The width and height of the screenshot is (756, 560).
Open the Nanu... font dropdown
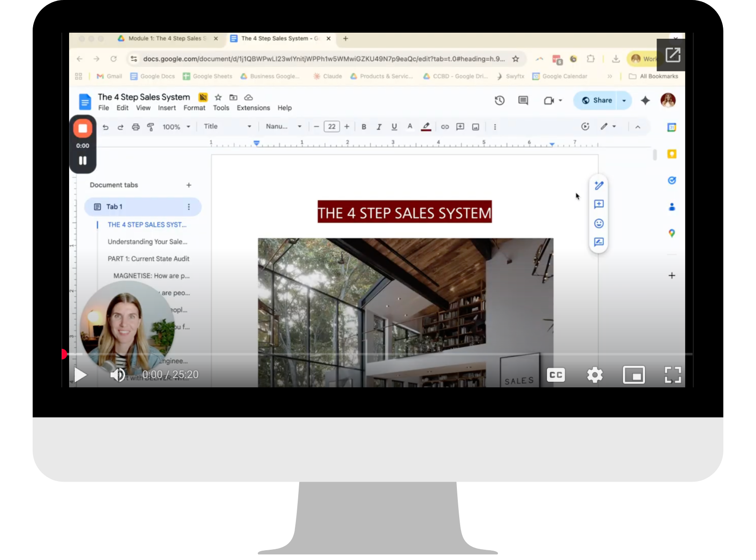(x=284, y=126)
